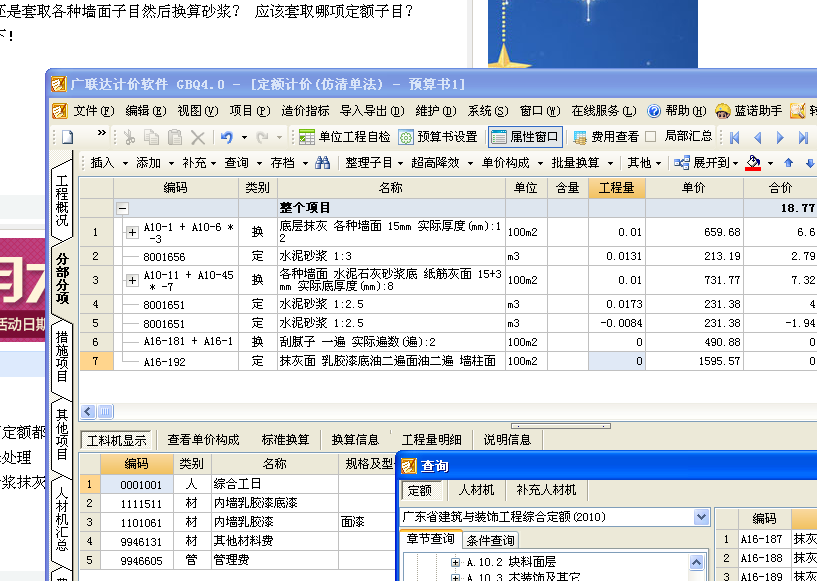Select 补充人材机 tab in 查询 dialog
Screen dimensions: 817x581
546,490
